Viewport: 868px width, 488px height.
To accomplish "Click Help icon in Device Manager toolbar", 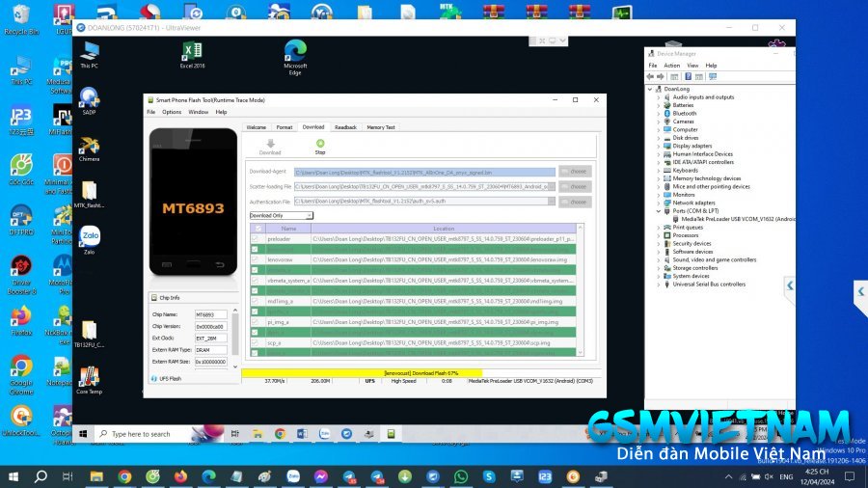I will pyautogui.click(x=688, y=77).
